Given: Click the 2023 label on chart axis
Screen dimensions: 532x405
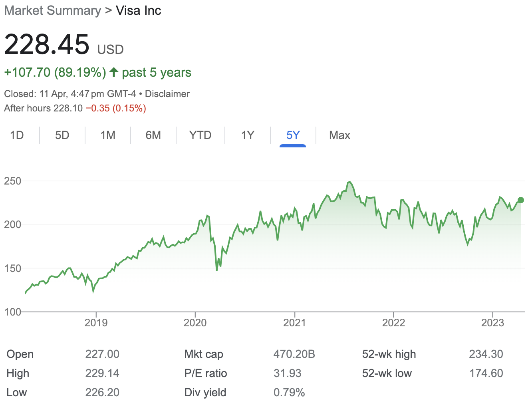Looking at the screenshot, I should [492, 323].
